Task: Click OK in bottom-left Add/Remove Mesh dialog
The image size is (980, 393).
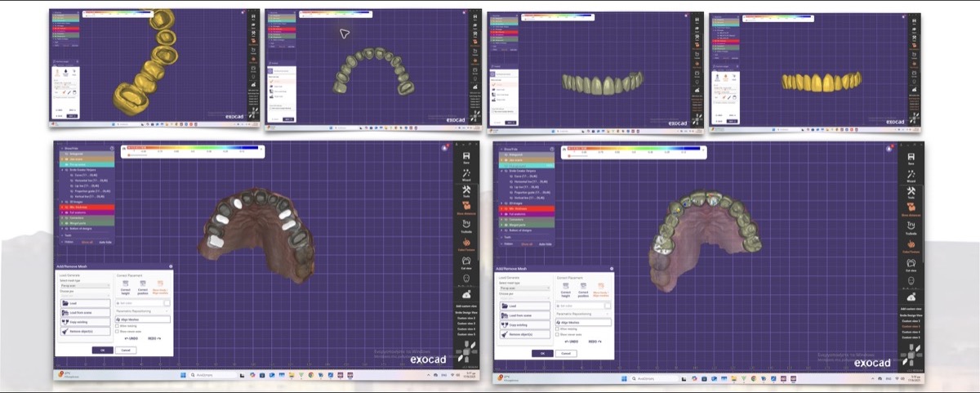Action: pyautogui.click(x=103, y=351)
